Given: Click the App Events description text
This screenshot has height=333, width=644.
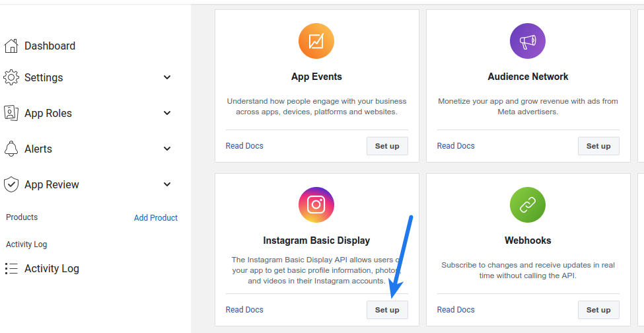Looking at the screenshot, I should 316,106.
